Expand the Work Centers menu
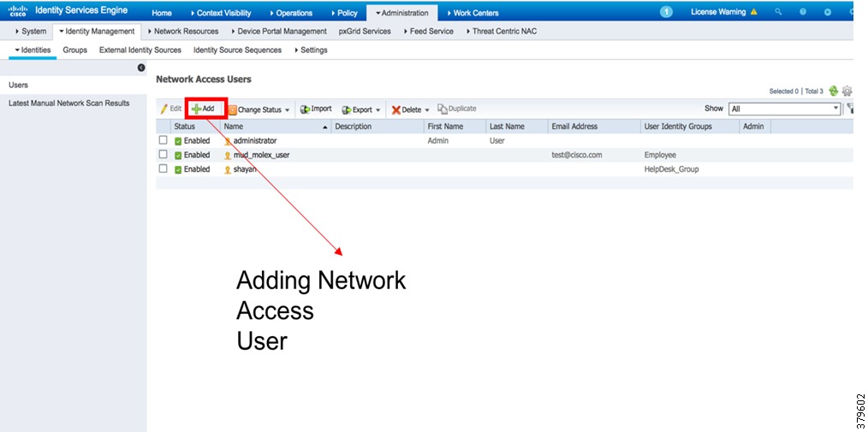Image resolution: width=868 pixels, height=432 pixels. coord(473,13)
